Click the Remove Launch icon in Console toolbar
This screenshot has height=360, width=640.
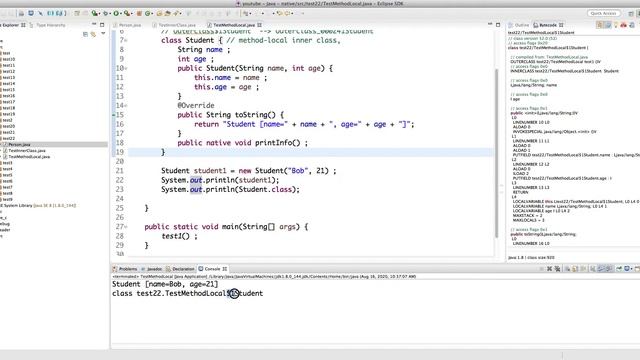[x=549, y=269]
